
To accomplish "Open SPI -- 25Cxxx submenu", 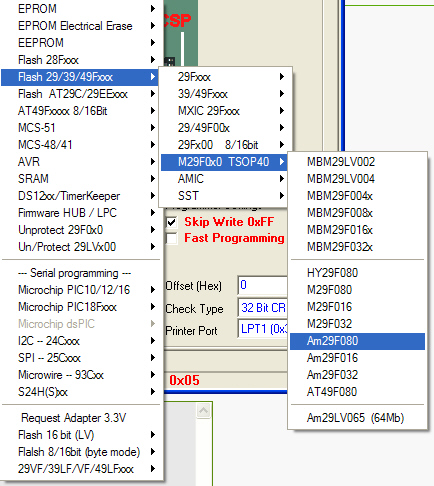I will [81, 358].
